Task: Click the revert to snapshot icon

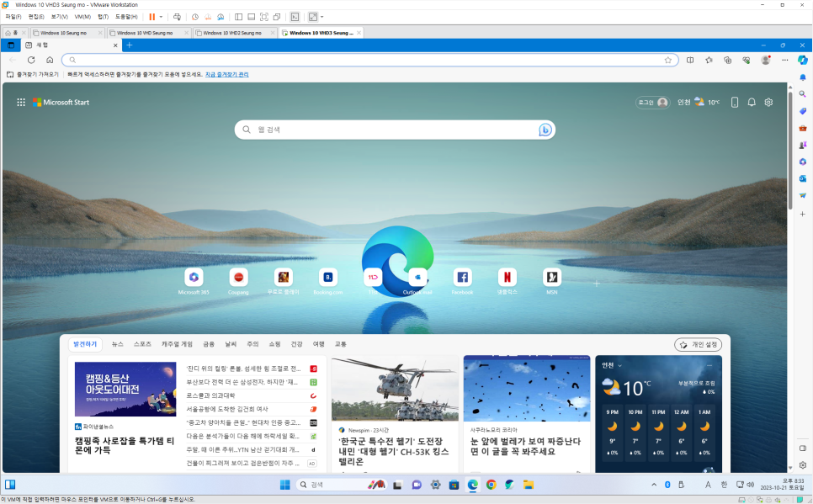Action: pyautogui.click(x=208, y=17)
